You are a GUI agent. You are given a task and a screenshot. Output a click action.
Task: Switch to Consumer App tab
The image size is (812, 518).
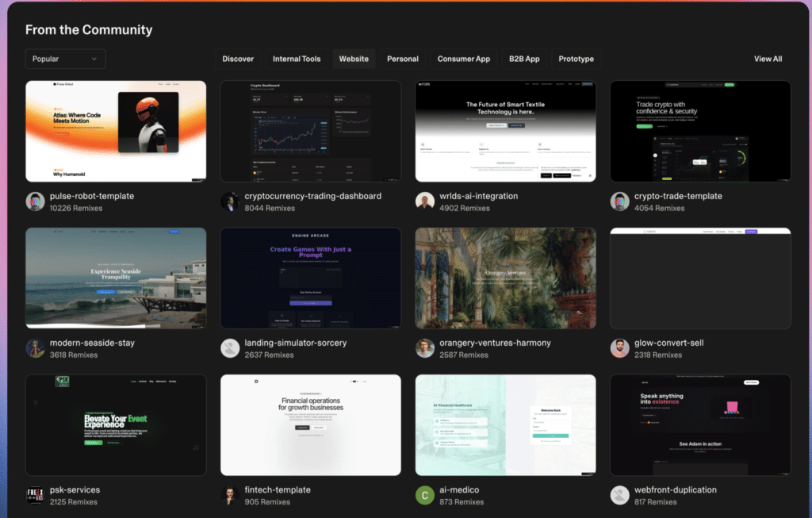(x=463, y=59)
